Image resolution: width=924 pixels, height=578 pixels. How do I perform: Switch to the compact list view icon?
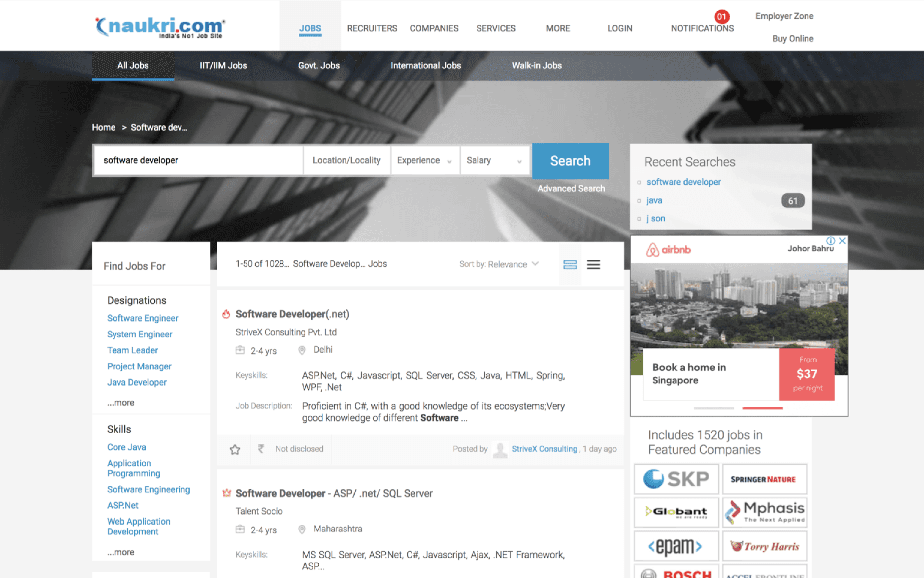(x=593, y=264)
